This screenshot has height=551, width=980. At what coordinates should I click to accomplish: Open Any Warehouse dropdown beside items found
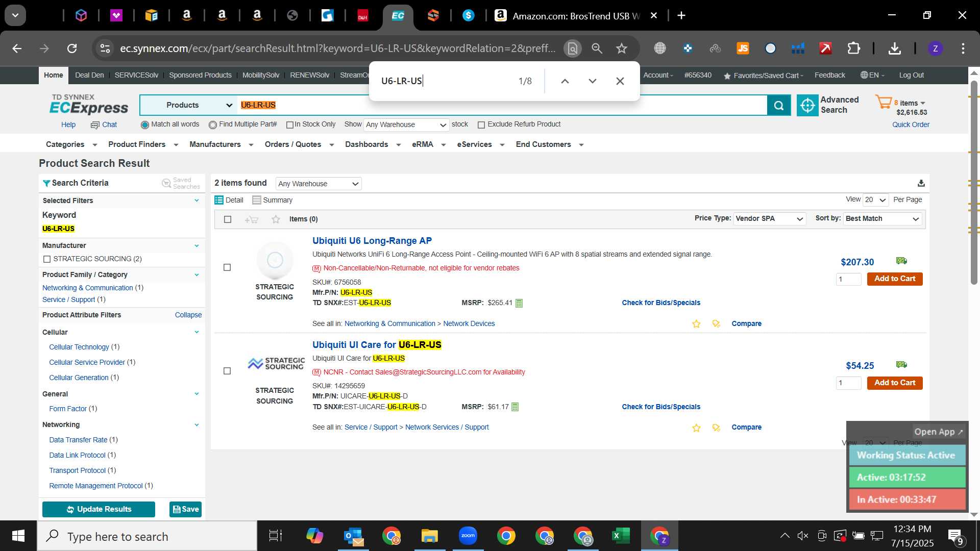(318, 184)
